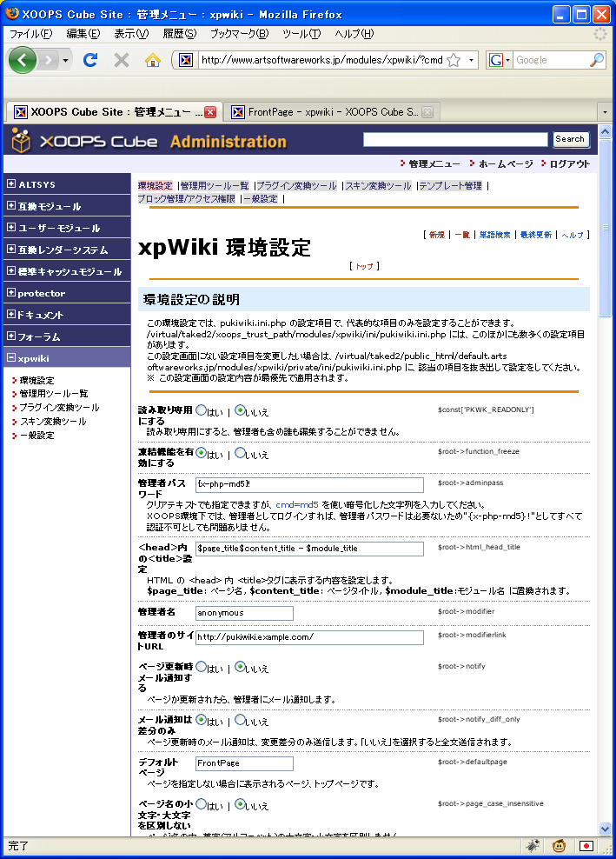This screenshot has height=859, width=616.
Task: Open the プラグイン変換ツール link in the top navigation
Action: tap(297, 186)
